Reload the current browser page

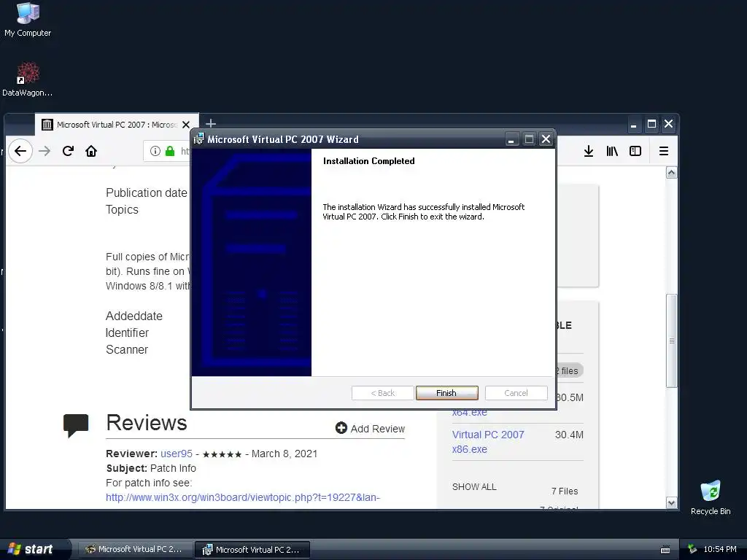tap(68, 151)
